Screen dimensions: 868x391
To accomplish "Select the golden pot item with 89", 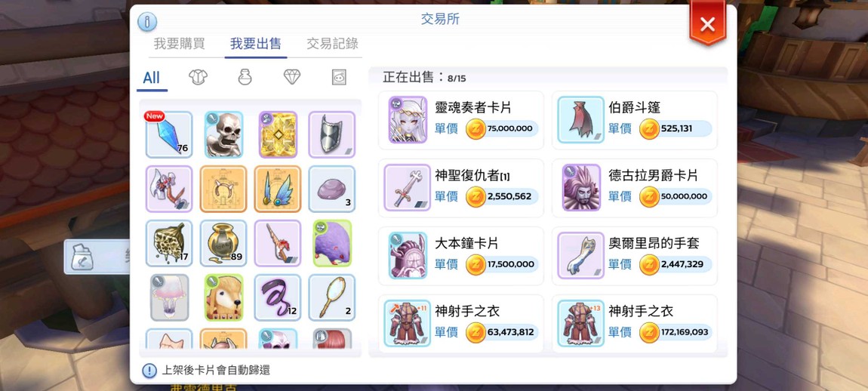I will [223, 243].
